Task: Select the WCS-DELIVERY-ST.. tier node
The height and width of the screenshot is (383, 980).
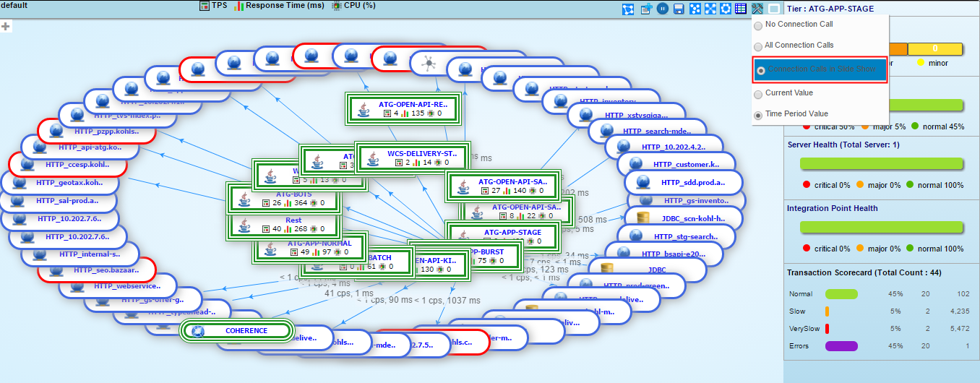Action: pos(413,158)
